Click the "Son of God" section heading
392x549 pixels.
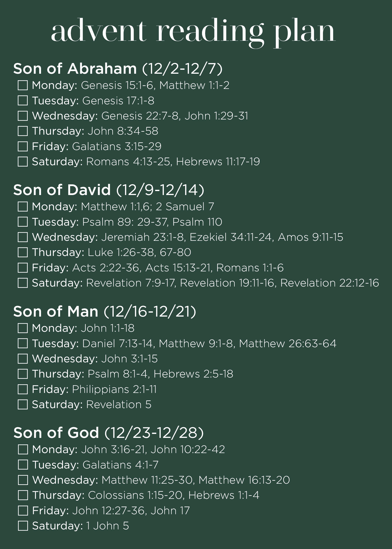tap(56, 433)
